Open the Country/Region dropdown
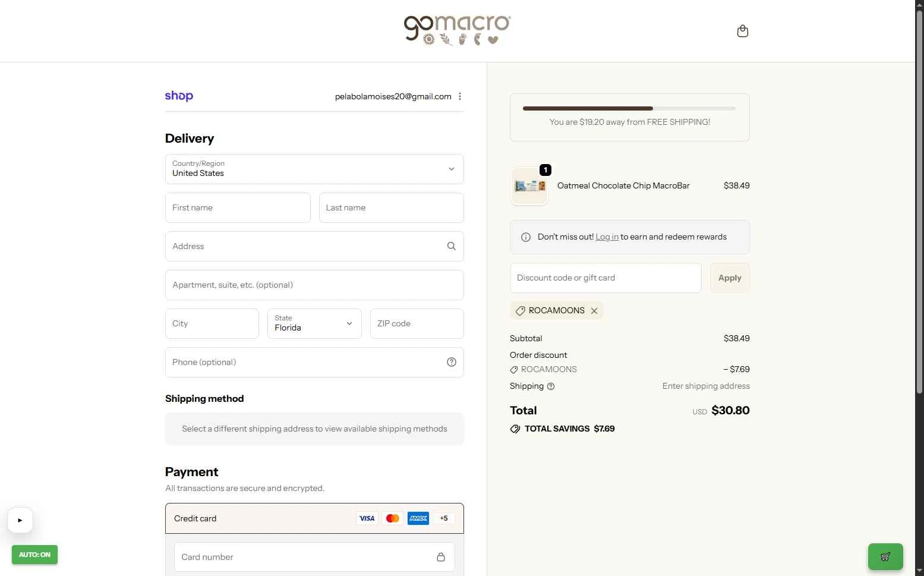The height and width of the screenshot is (576, 924). point(314,169)
